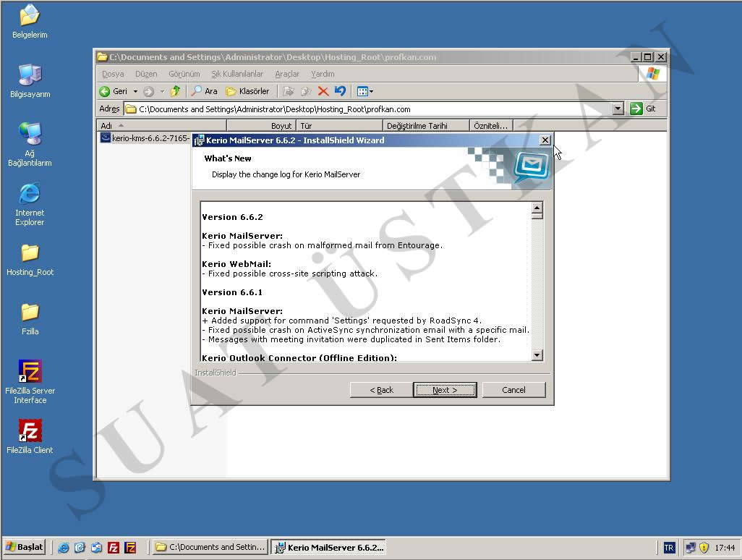The width and height of the screenshot is (742, 560).
Task: Click the security shield tray icon
Action: (x=704, y=548)
